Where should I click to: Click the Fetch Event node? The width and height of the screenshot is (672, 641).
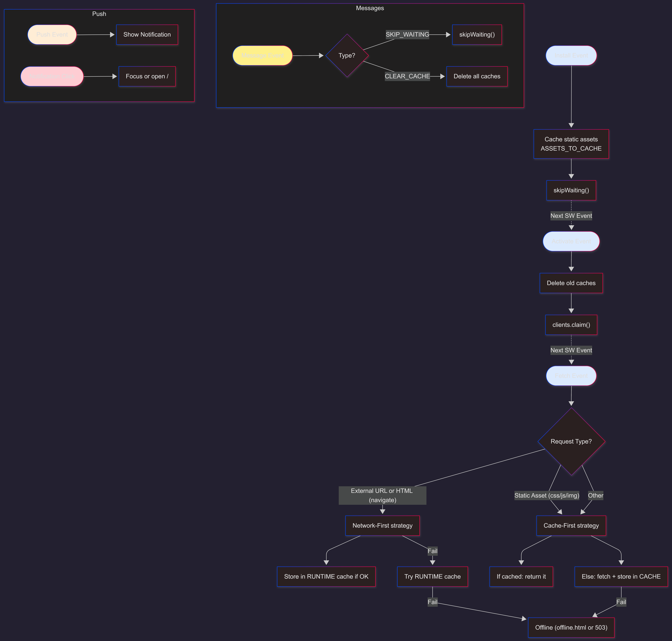(571, 376)
